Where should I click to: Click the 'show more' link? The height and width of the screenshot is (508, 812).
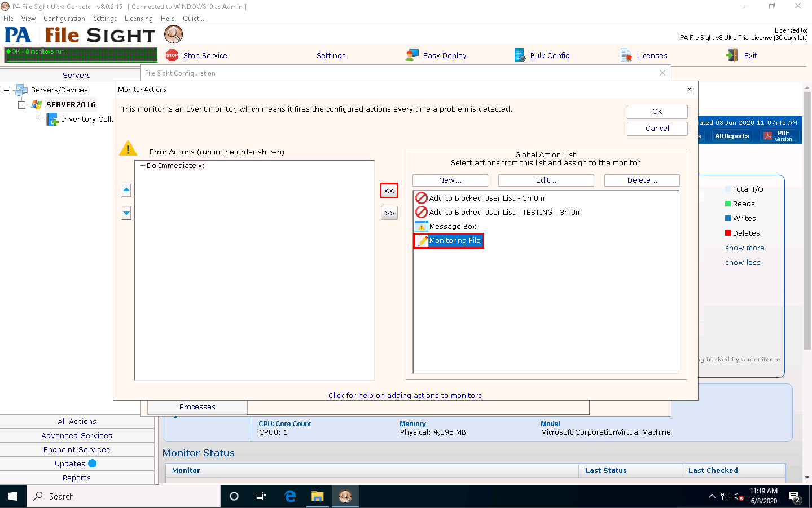click(x=745, y=248)
